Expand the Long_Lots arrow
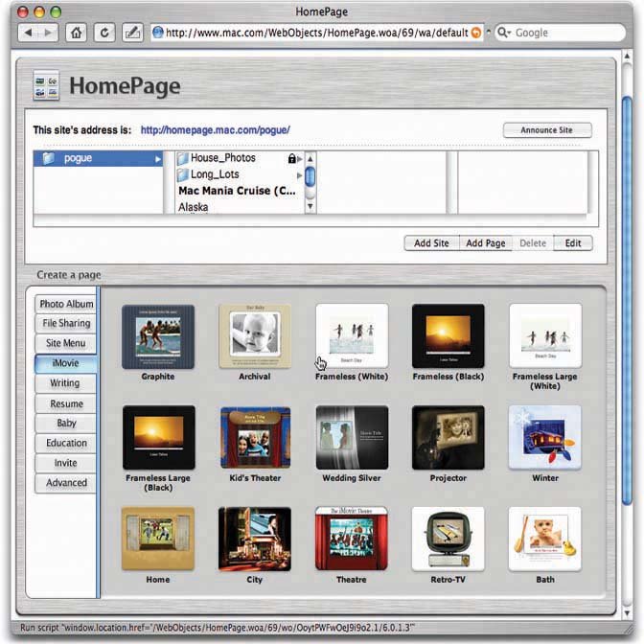The image size is (644, 644). pos(300,175)
